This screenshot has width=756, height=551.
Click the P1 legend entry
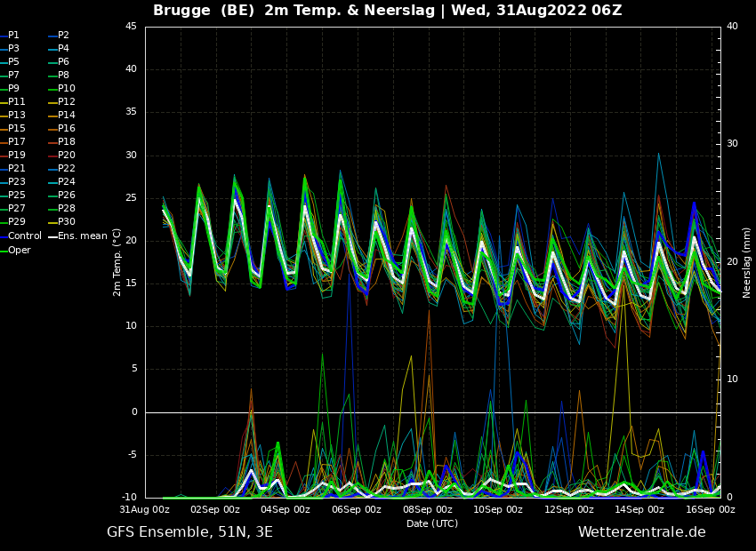coord(10,36)
